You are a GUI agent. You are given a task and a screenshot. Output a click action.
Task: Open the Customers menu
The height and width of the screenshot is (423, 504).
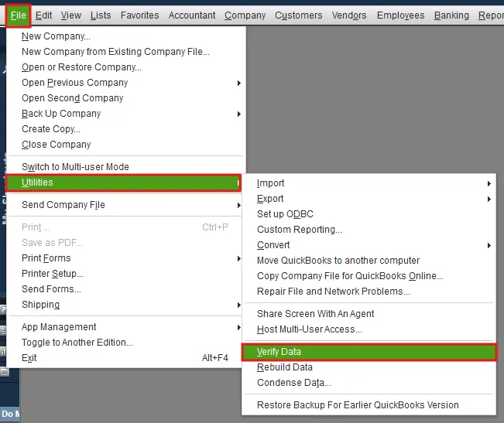tap(299, 15)
